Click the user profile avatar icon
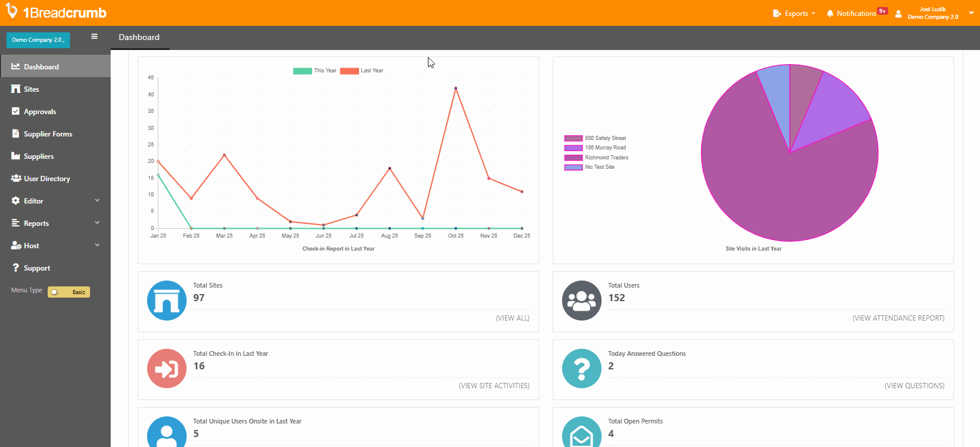 [x=898, y=14]
